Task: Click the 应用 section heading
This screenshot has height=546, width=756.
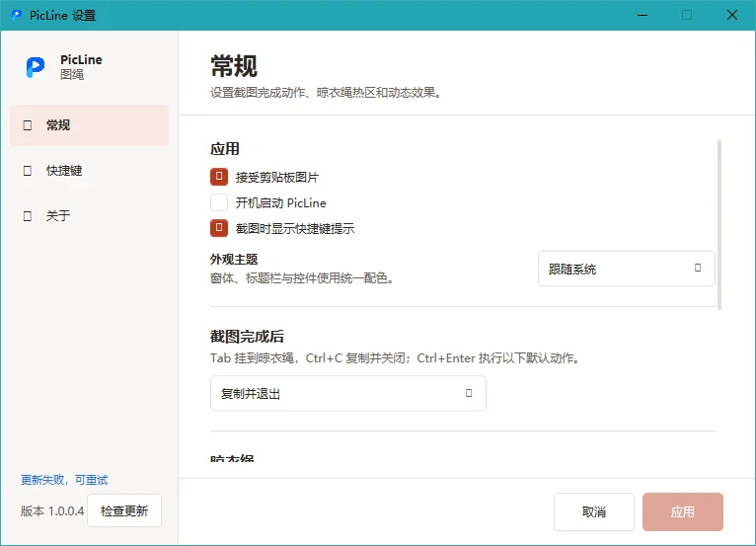Action: pyautogui.click(x=225, y=149)
